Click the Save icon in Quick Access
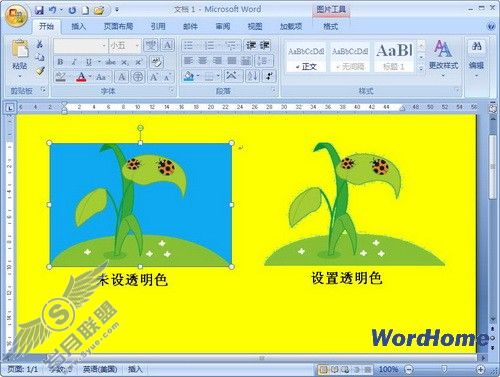The height and width of the screenshot is (377, 500). 39,10
